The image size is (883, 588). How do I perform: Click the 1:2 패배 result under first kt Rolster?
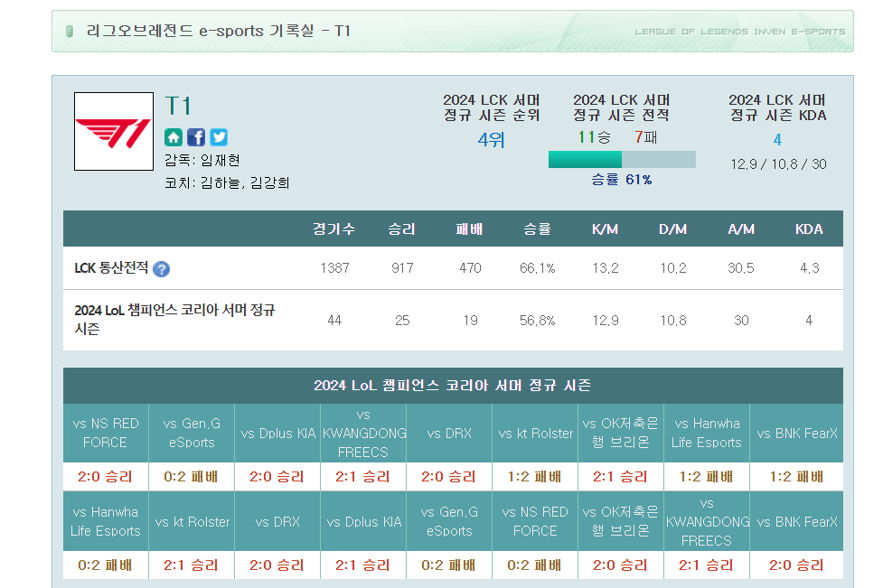click(x=535, y=477)
